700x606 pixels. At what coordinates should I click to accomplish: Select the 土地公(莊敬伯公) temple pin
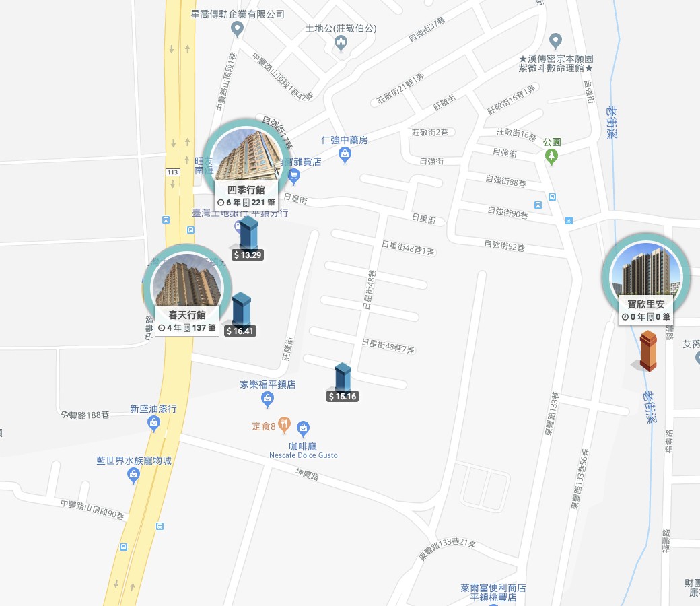(x=341, y=44)
